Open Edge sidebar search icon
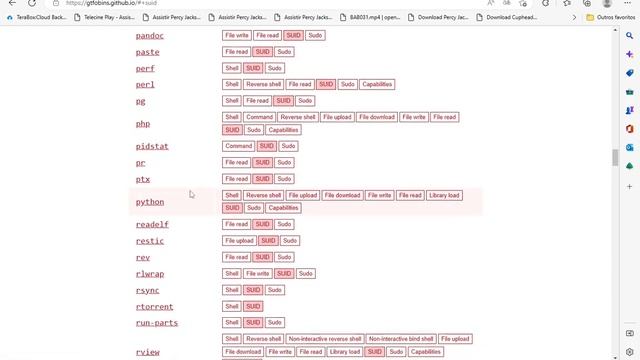Viewport: 640px width, 360px height. (629, 36)
